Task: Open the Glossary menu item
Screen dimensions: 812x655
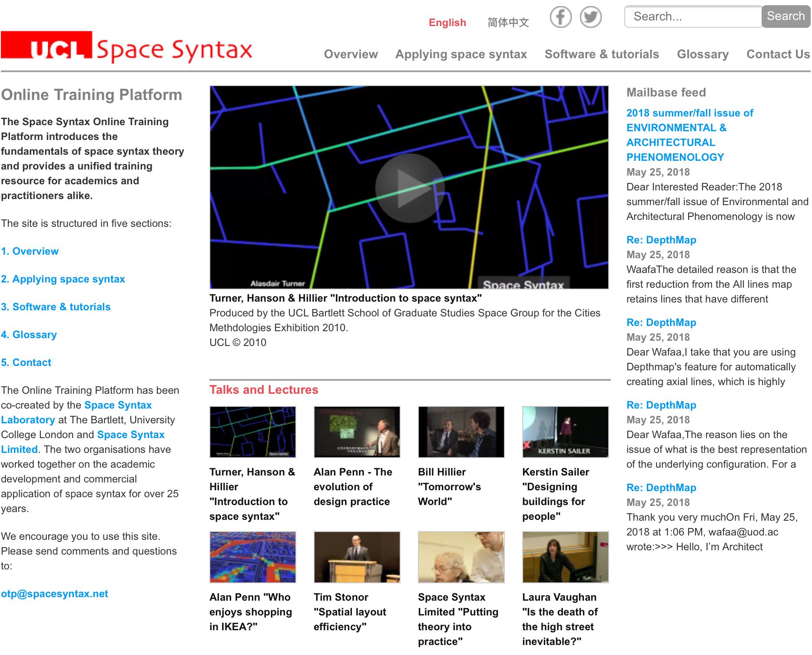Action: tap(703, 54)
